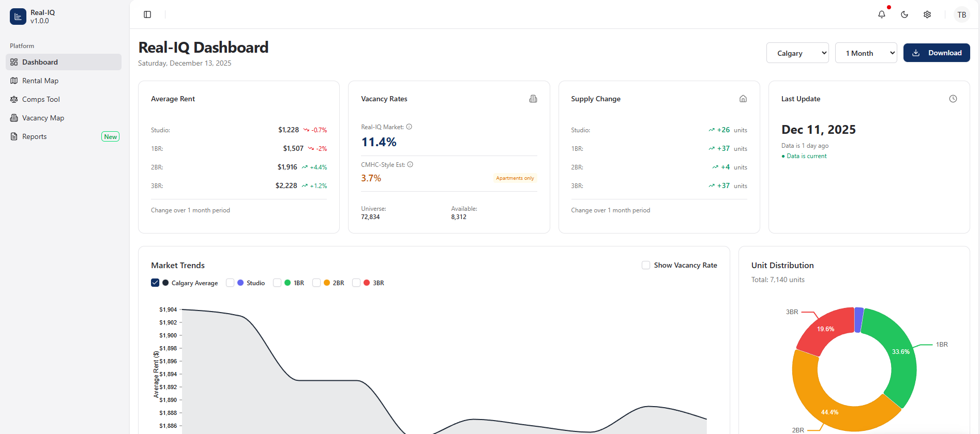Click info icon next to Real-IQ Market
Image resolution: width=980 pixels, height=434 pixels.
coord(409,127)
